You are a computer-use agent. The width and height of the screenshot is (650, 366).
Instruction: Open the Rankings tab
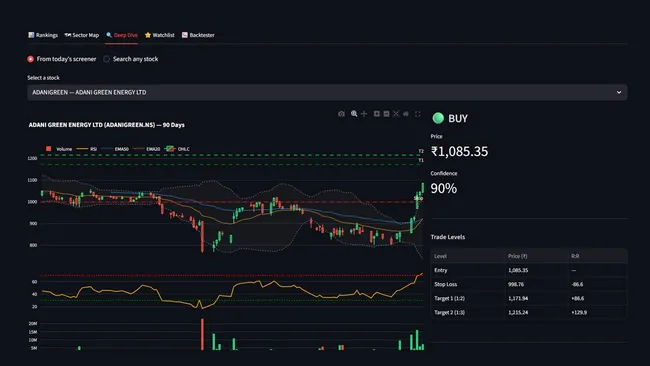[43, 35]
